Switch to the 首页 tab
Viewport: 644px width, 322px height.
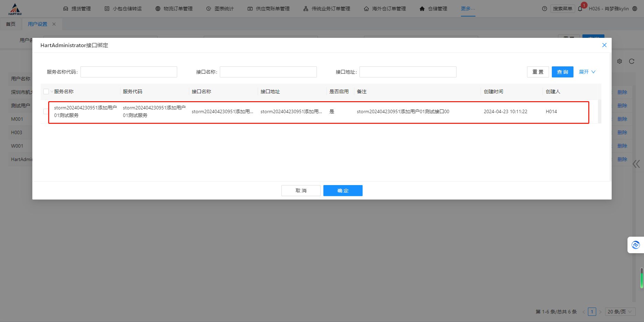point(11,24)
